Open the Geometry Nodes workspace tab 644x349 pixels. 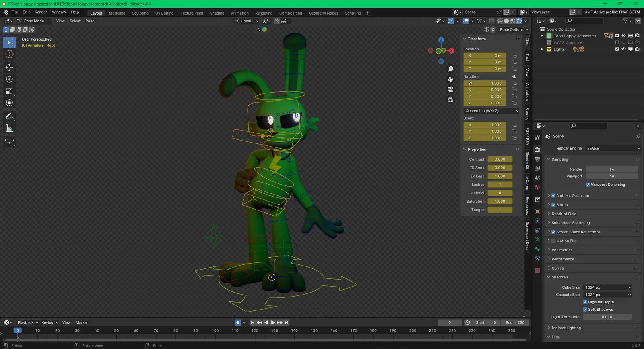pos(324,13)
